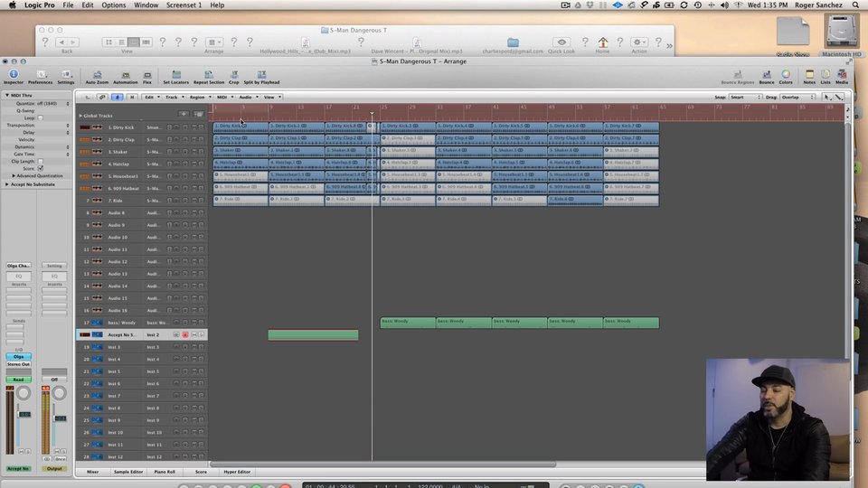This screenshot has height=488, width=868.
Task: Open Settings in the Arrange toolbar
Action: click(x=66, y=75)
